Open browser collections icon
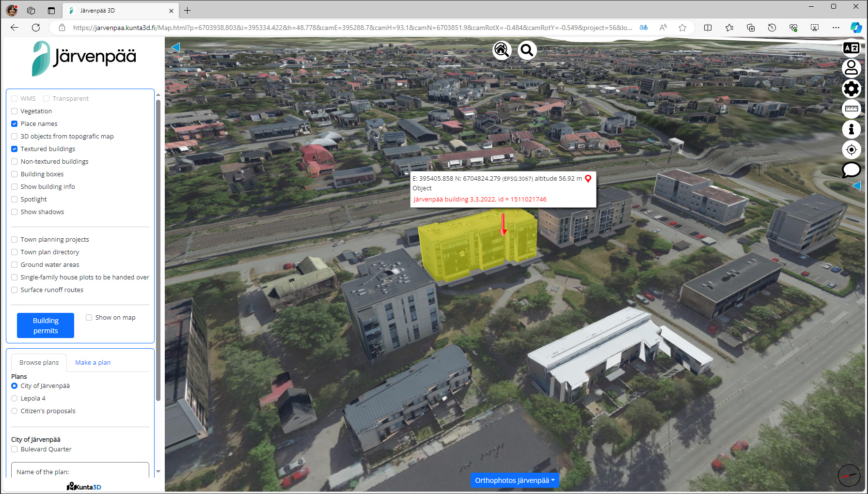Screen dimensions: 868x494 point(751,28)
